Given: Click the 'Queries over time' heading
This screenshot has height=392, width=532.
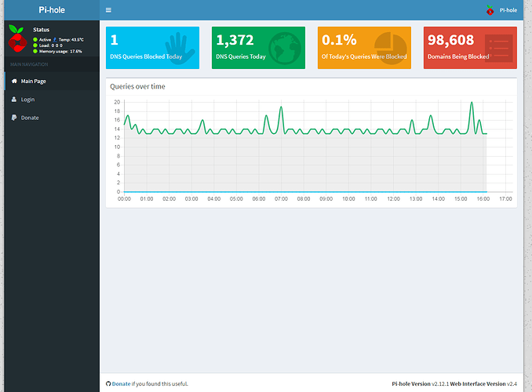Looking at the screenshot, I should [x=137, y=86].
